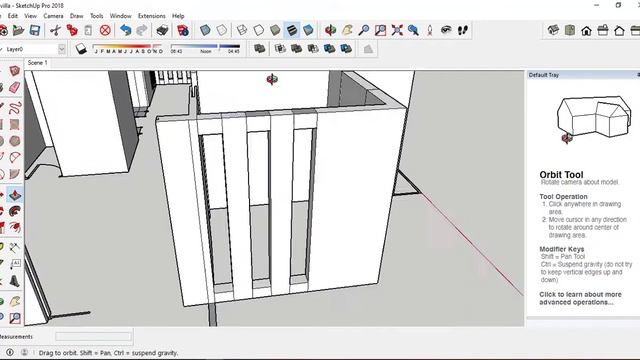640x360 pixels.
Task: Select the Position Camera tool
Action: pyautogui.click(x=430, y=30)
